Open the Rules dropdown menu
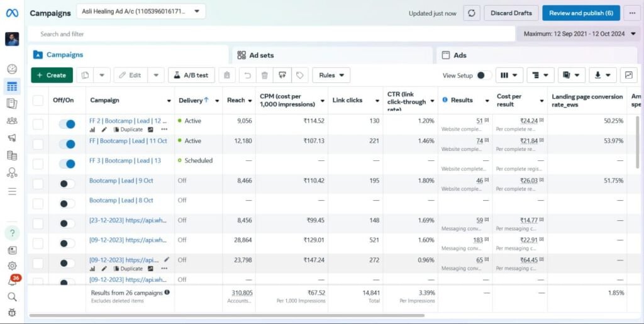 [x=331, y=75]
